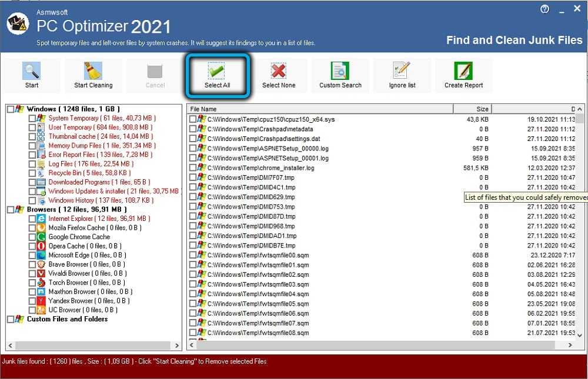Viewport: 588px width, 379px height.
Task: Tick the Recycle Bin checkbox
Action: (x=33, y=173)
